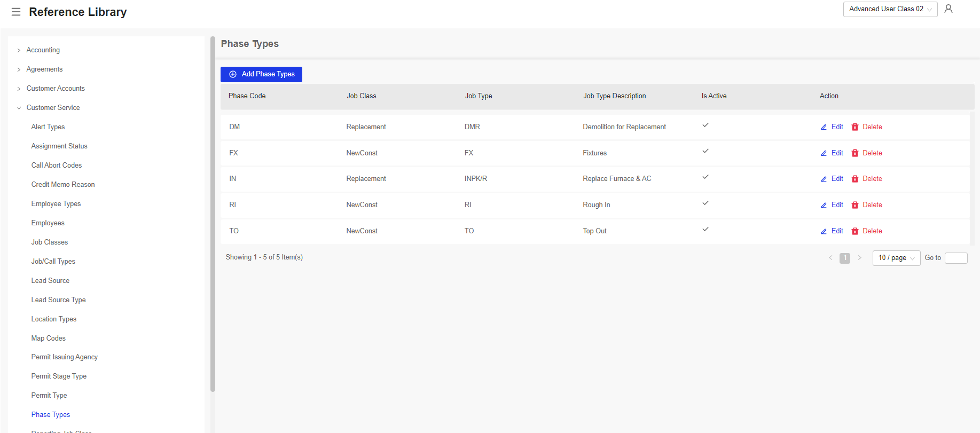980x433 pixels.
Task: Open the 10 / page size dropdown
Action: [x=896, y=258]
